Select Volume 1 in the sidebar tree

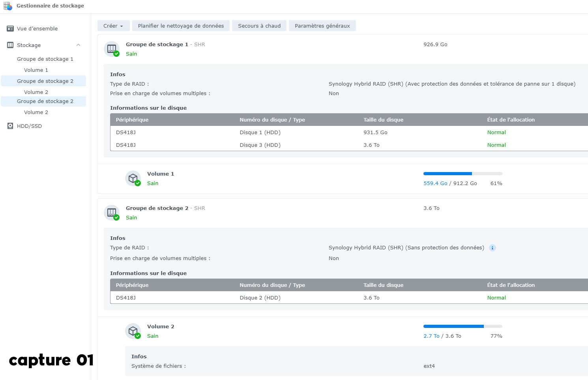click(x=36, y=70)
